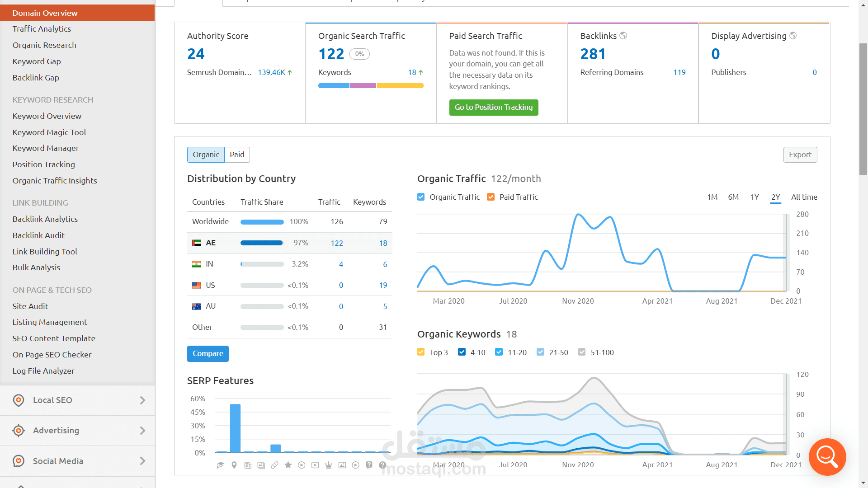Click the globe icon beside Display Advertising
The image size is (868, 488).
click(x=793, y=36)
